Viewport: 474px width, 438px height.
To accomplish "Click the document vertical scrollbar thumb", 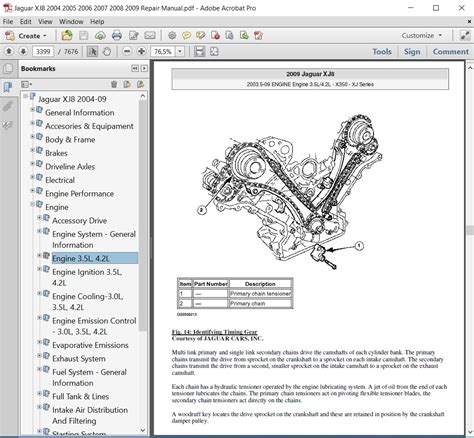I will click(x=470, y=230).
